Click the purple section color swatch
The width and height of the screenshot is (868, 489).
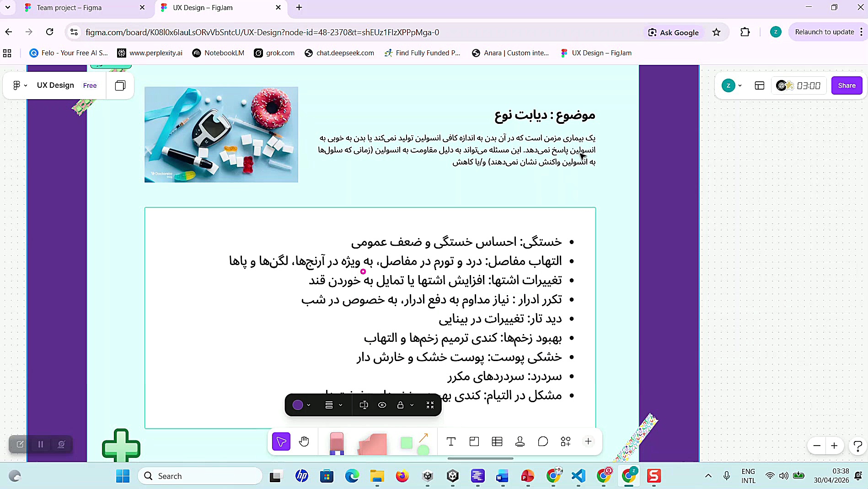point(298,405)
